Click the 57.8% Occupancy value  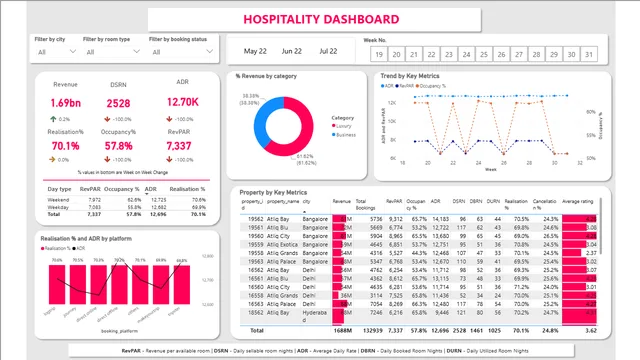tap(118, 146)
